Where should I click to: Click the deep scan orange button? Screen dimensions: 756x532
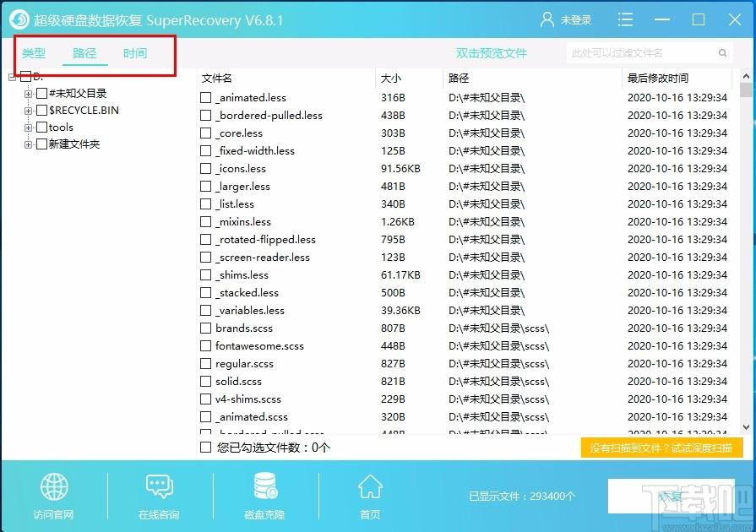pos(661,448)
